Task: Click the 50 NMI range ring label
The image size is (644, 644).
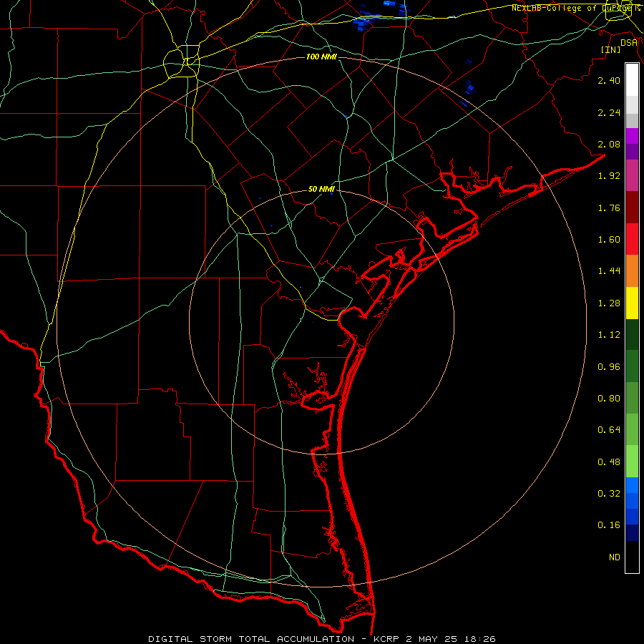Action: point(321,189)
